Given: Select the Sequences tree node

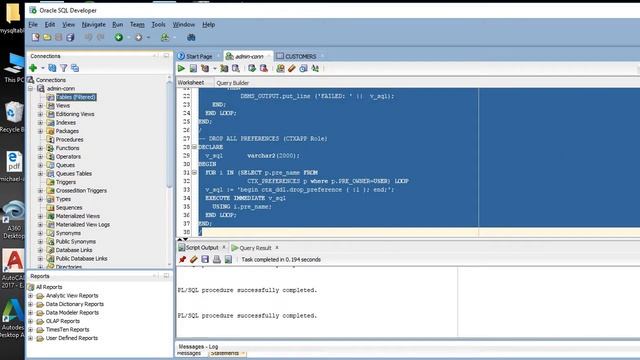Looking at the screenshot, I should [69, 208].
